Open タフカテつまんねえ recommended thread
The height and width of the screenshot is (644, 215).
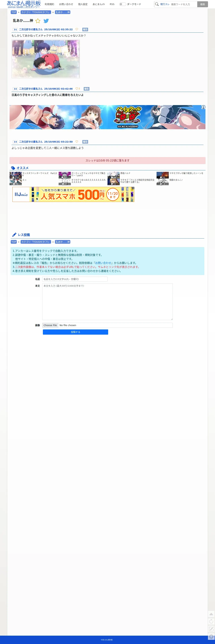[x=88, y=181]
